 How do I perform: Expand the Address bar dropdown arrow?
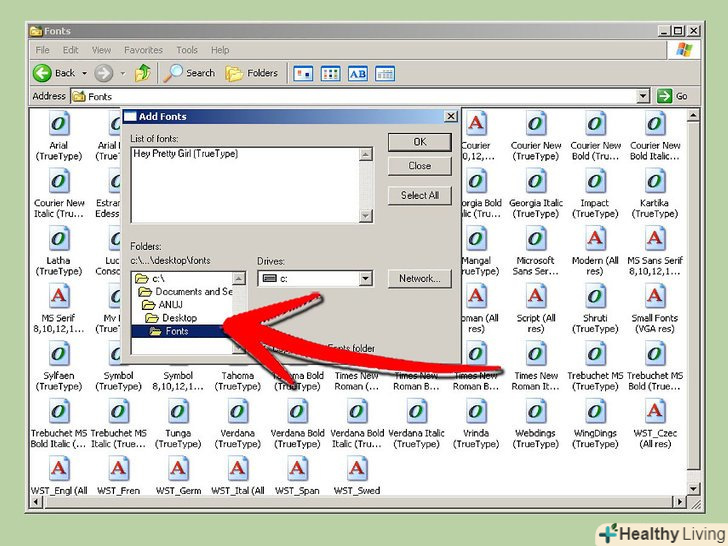[643, 96]
